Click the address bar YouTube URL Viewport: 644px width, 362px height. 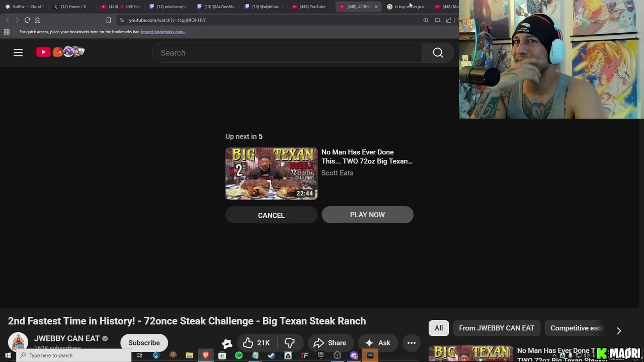167,20
